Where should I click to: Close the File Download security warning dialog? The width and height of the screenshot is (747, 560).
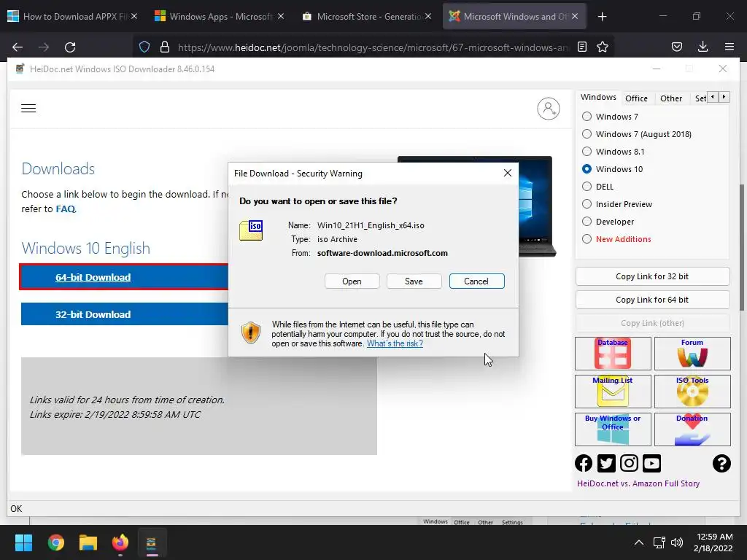pos(508,174)
